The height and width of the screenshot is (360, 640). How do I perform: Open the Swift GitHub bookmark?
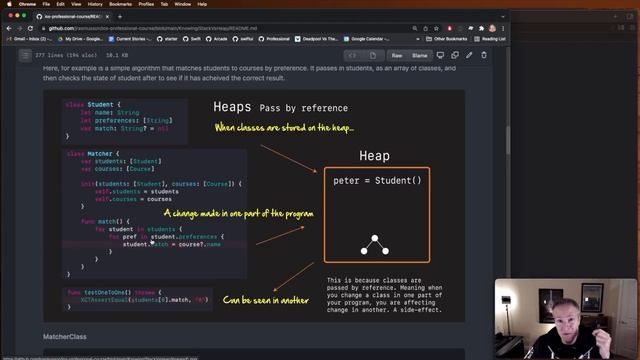[x=192, y=39]
